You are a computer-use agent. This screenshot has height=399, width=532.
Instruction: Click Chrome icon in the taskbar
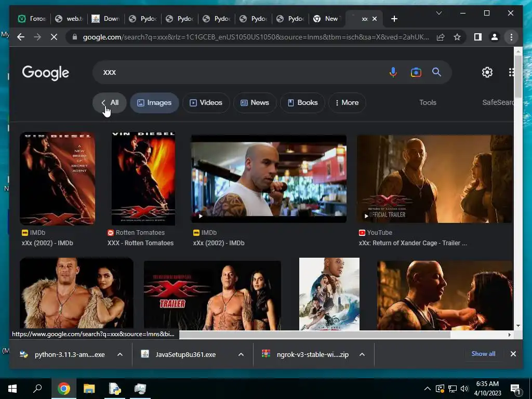point(63,389)
